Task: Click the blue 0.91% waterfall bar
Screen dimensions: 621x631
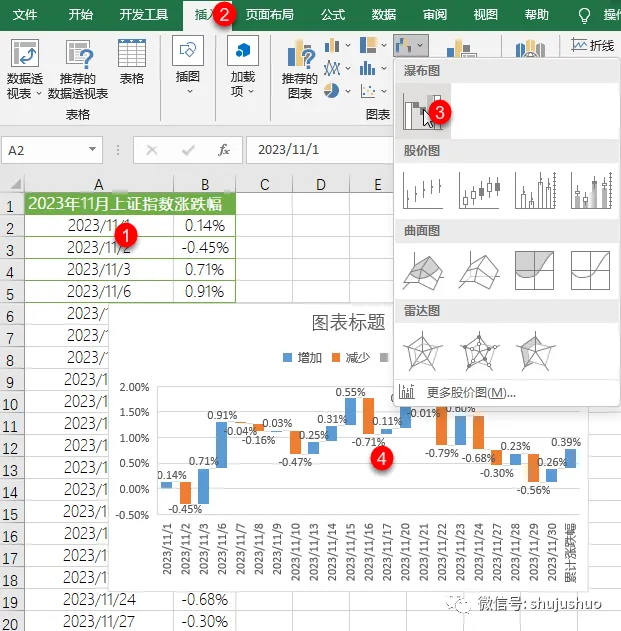Action: tap(222, 445)
